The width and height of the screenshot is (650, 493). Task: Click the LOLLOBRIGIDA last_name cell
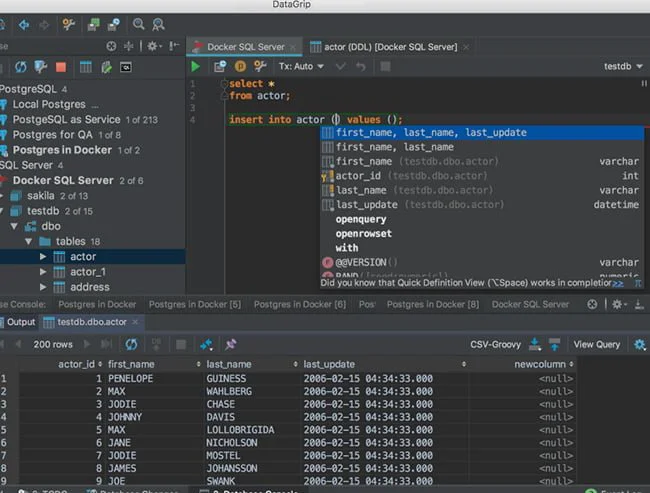point(252,430)
